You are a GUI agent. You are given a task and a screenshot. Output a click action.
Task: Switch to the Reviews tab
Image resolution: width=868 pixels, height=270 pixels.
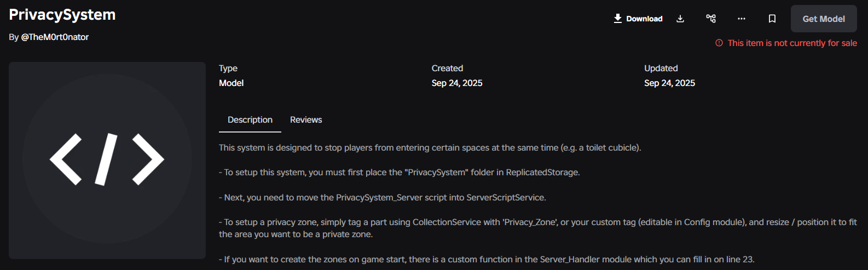306,119
